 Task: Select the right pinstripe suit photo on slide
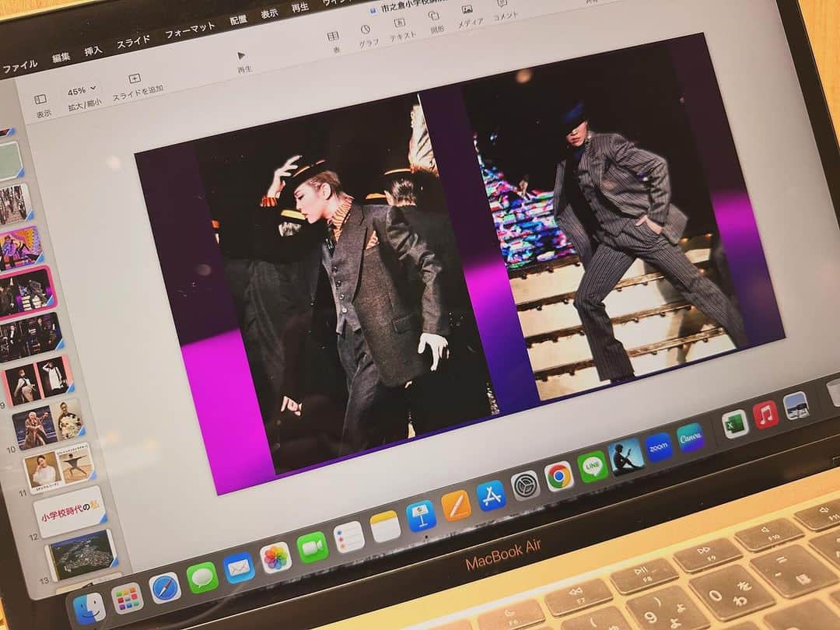tap(604, 222)
